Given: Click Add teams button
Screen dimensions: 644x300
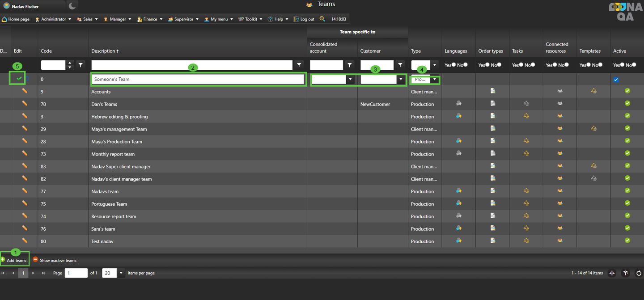Looking at the screenshot, I should click(x=14, y=260).
